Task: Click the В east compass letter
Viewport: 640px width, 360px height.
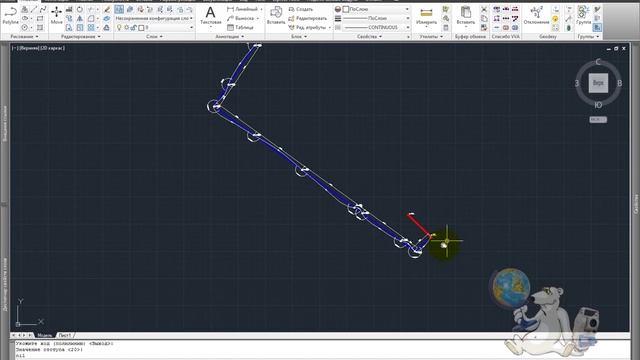Action: (619, 83)
